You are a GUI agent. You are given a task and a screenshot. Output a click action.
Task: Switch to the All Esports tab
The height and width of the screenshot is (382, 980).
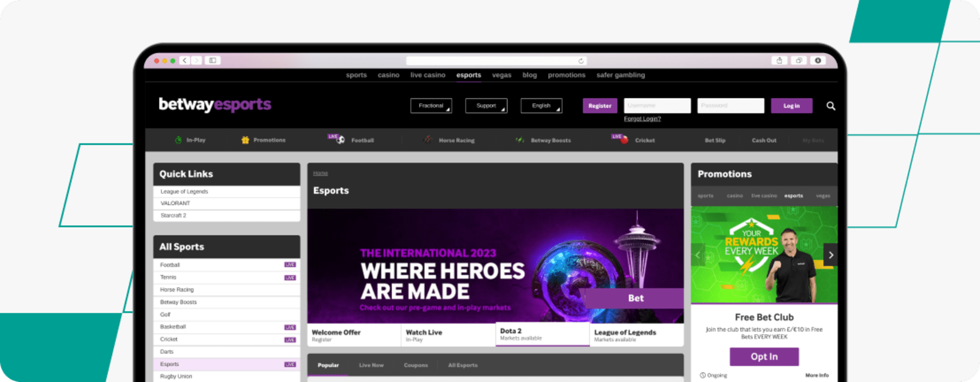463,365
